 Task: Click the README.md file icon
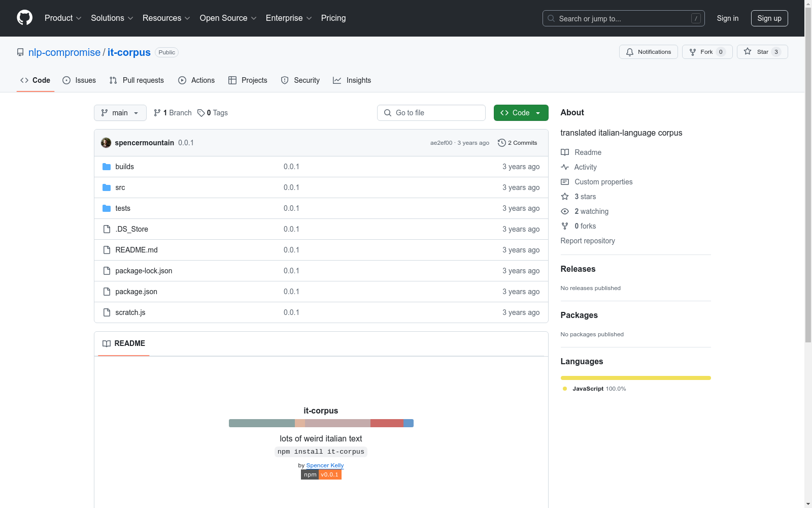pyautogui.click(x=107, y=250)
